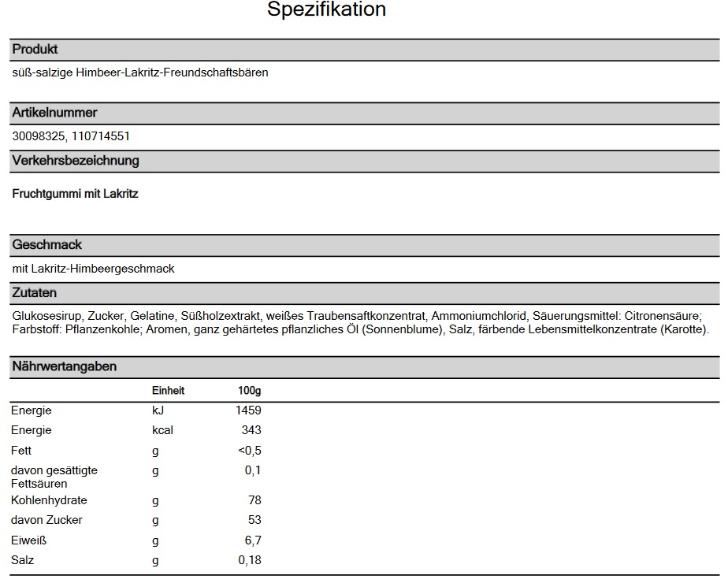The height and width of the screenshot is (583, 728).
Task: Select the Artikelnummer section header
Action: click(x=54, y=113)
